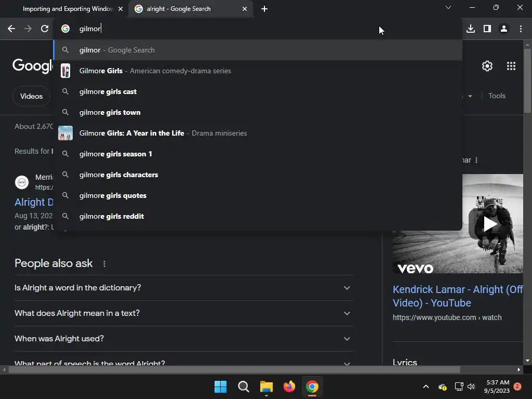532x399 pixels.
Task: Close the 'alright - Google Search' tab
Action: (245, 9)
